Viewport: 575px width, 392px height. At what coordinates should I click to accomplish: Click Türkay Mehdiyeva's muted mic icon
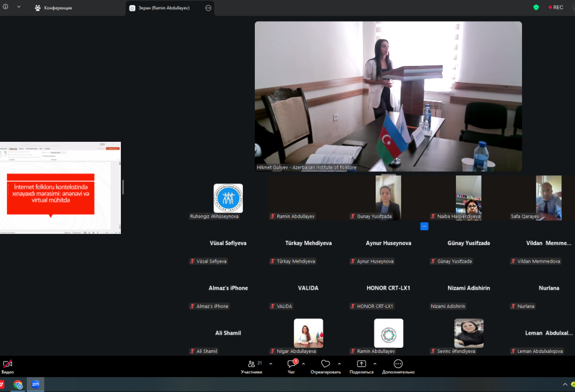272,261
